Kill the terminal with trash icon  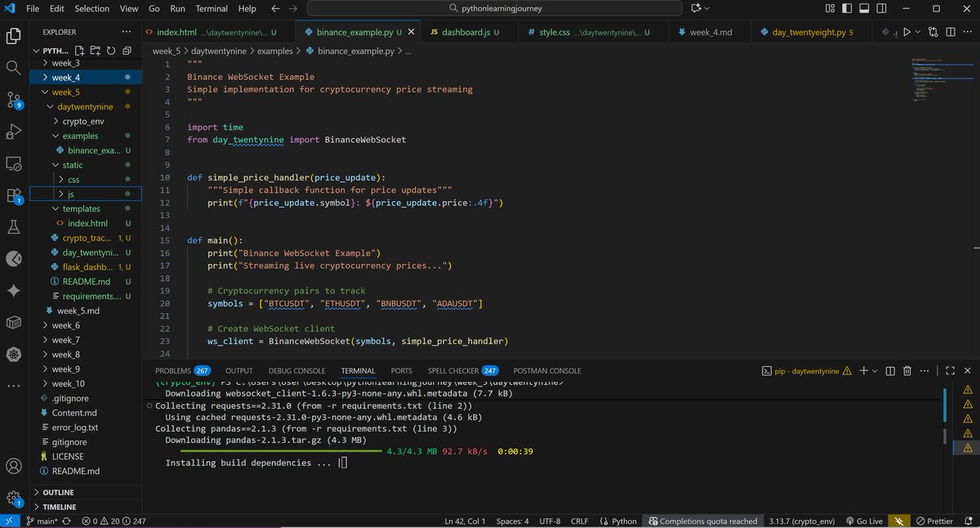click(907, 370)
